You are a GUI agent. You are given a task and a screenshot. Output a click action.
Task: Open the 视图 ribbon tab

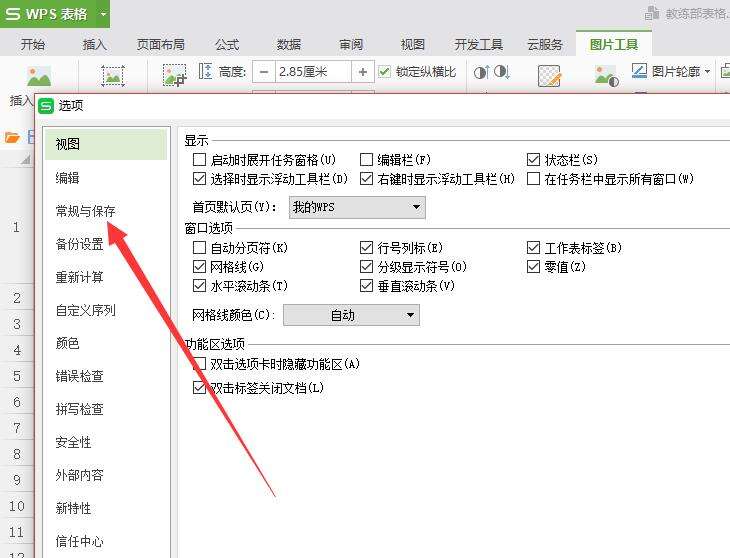[412, 45]
